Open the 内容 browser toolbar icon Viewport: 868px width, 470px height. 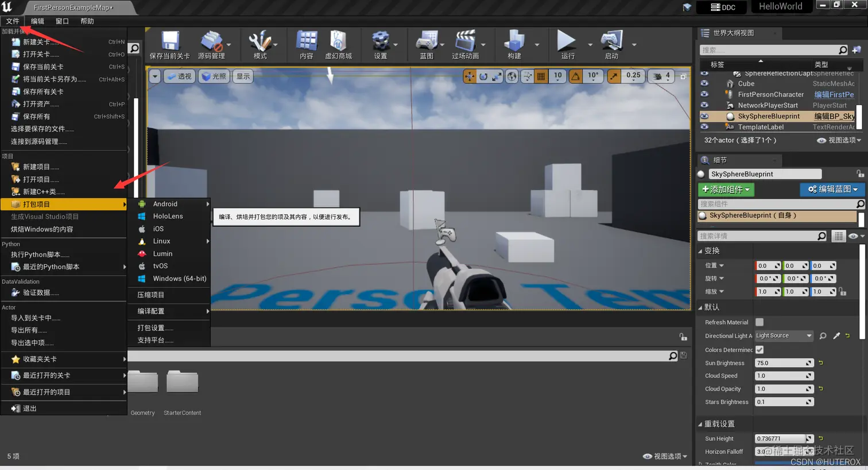coord(307,41)
